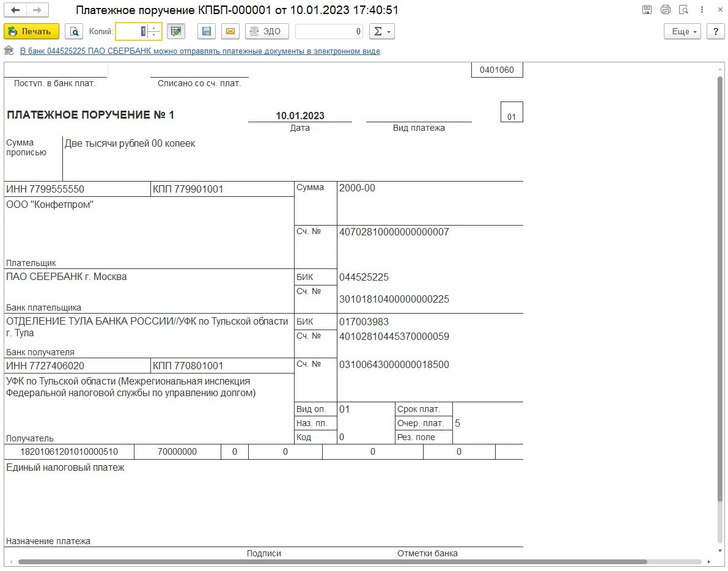
Task: Select the amount in words Две тысячи рублей
Action: [130, 144]
